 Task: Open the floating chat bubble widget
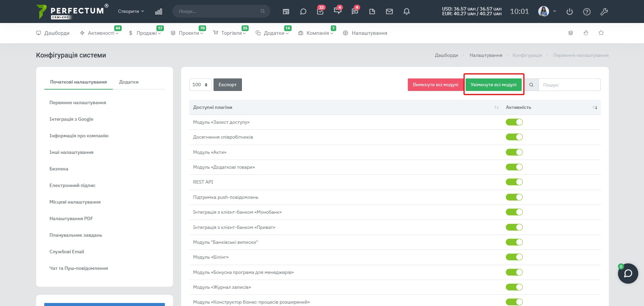(628, 273)
